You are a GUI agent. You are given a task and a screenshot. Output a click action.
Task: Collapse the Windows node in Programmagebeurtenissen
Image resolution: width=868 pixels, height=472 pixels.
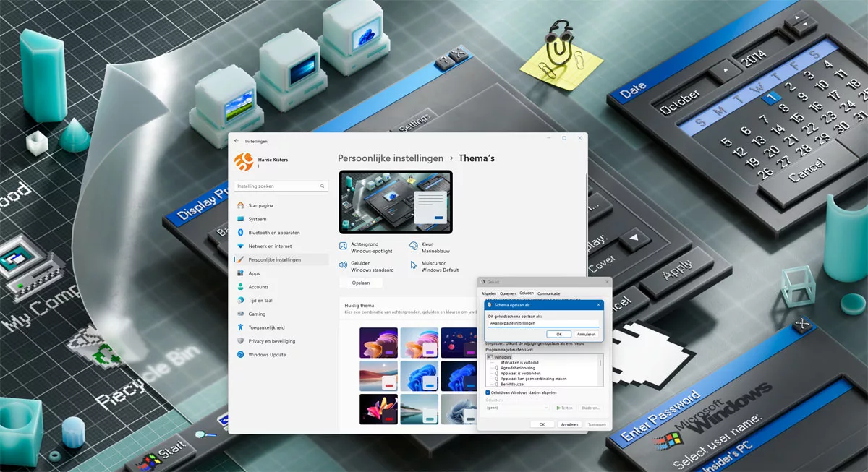[490, 357]
